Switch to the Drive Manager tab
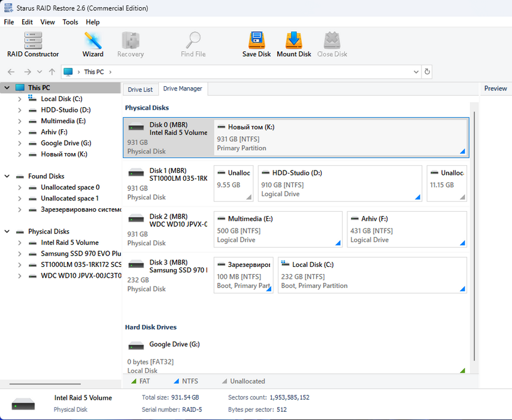 tap(183, 89)
